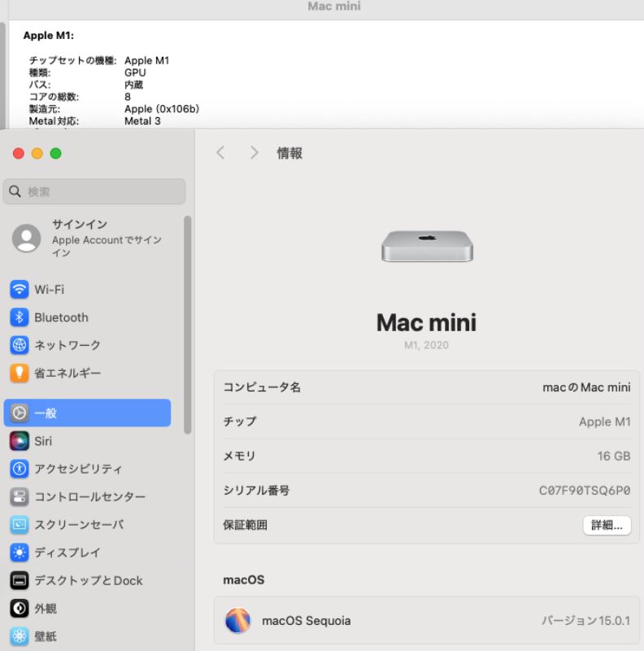Open Siri icon in sidebar
The width and height of the screenshot is (644, 651).
point(19,441)
